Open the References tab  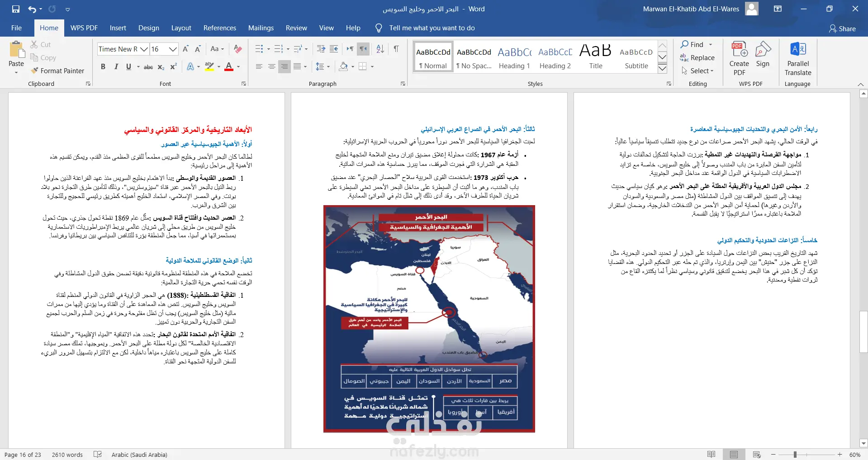219,28
